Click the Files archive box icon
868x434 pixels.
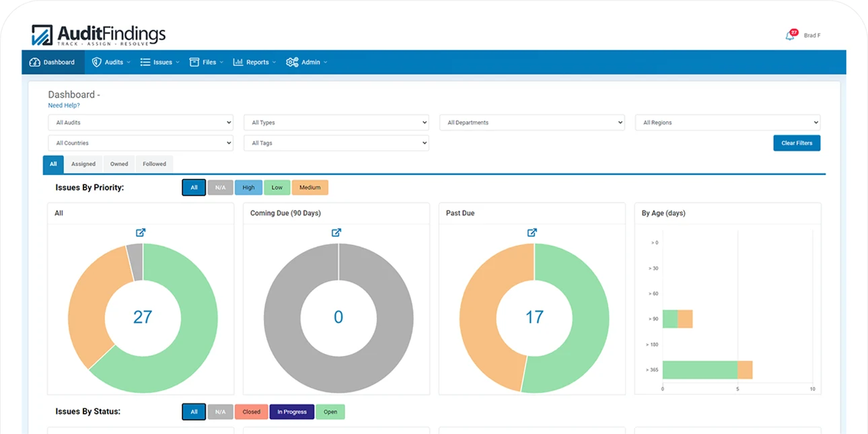[194, 62]
